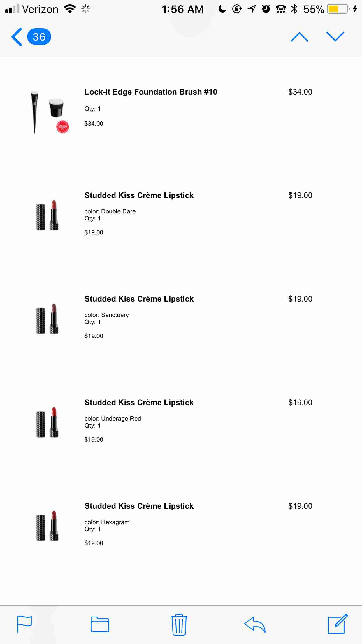Tap the 36 unread messages badge
362x644 pixels.
[39, 37]
